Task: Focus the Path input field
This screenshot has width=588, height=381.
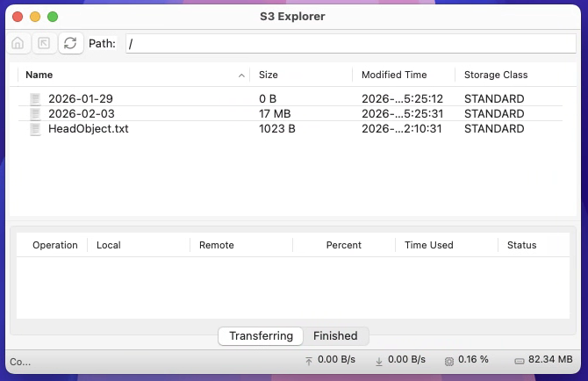Action: pyautogui.click(x=351, y=44)
